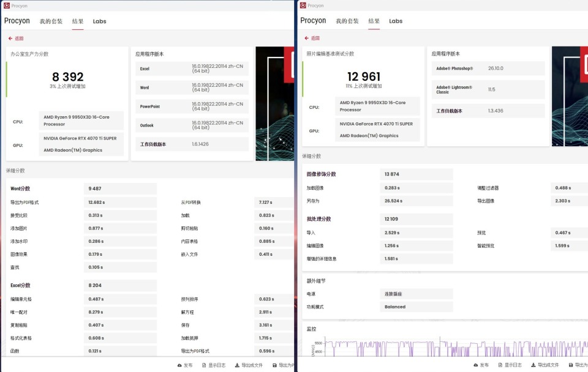Viewport: 588px width, 372px height.
Task: Click the NVIDIA GeForce RTX 4070 Ti SUPER text in right window
Action: click(x=376, y=124)
